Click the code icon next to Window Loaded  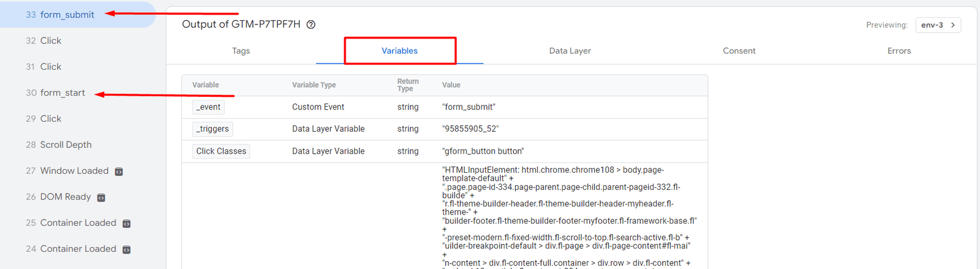coord(119,172)
